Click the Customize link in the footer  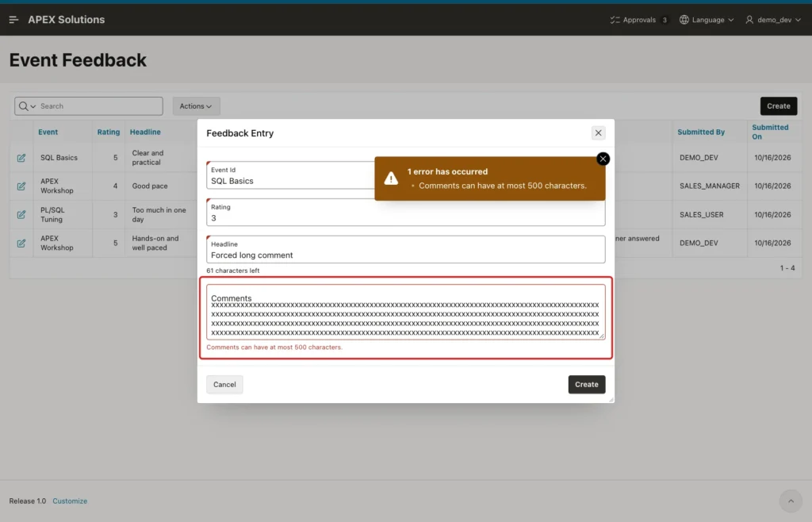pos(70,501)
